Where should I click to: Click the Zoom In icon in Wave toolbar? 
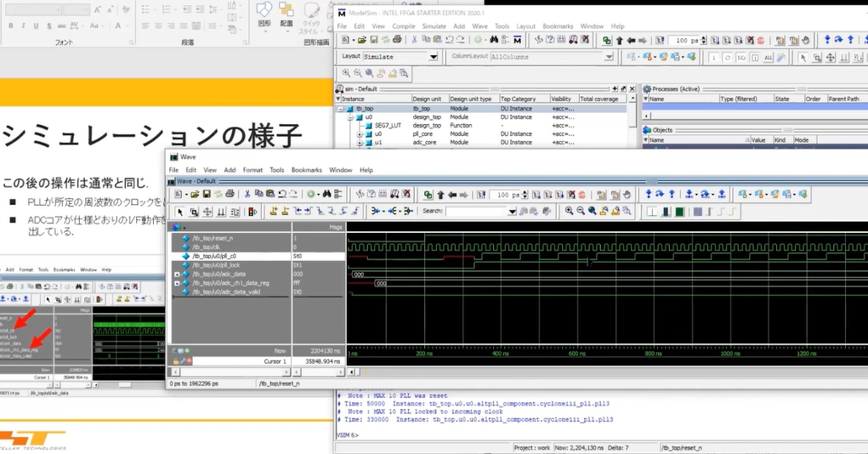coord(569,211)
